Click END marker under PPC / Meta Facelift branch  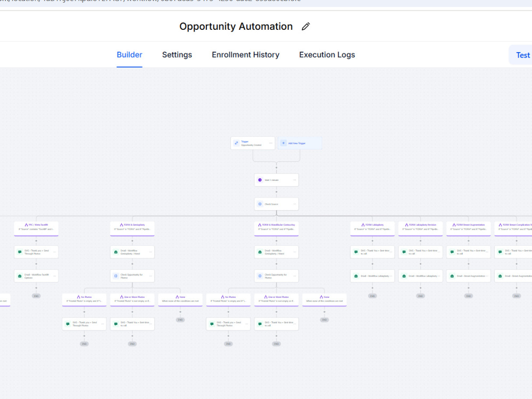(36, 296)
